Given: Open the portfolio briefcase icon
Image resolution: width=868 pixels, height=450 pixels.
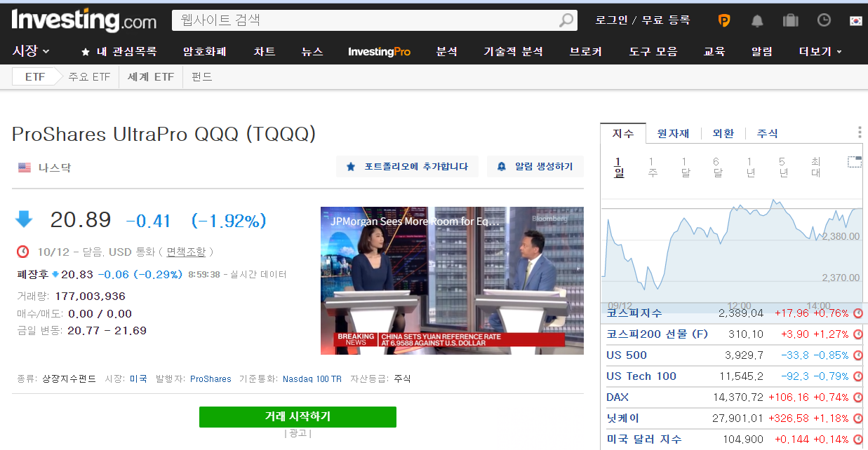Looking at the screenshot, I should pos(791,20).
